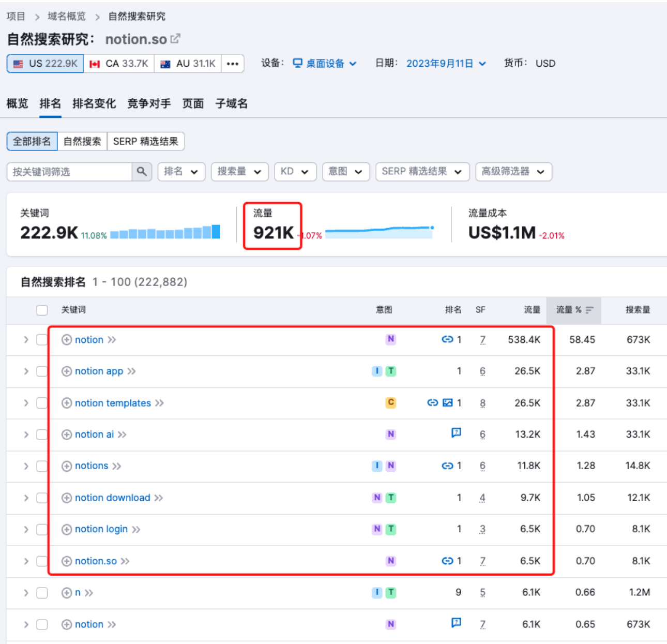The width and height of the screenshot is (667, 644).
Task: Expand the notion app row chevron
Action: [x=26, y=371]
